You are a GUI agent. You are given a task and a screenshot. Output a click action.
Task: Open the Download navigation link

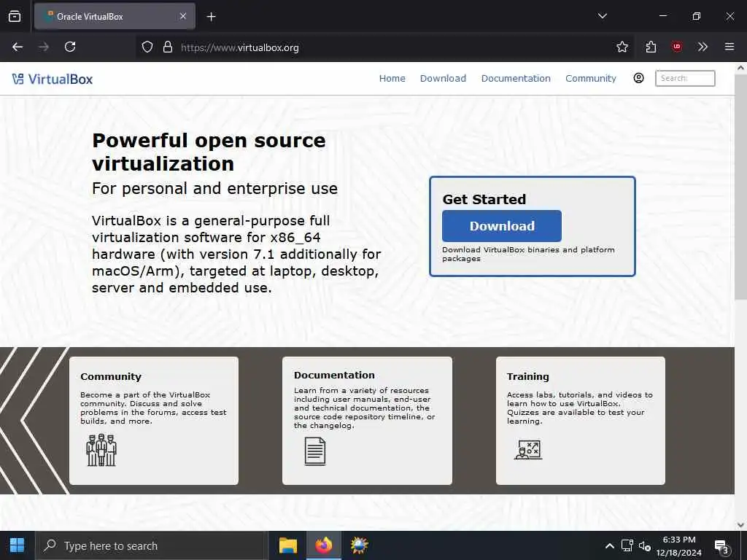coord(443,79)
